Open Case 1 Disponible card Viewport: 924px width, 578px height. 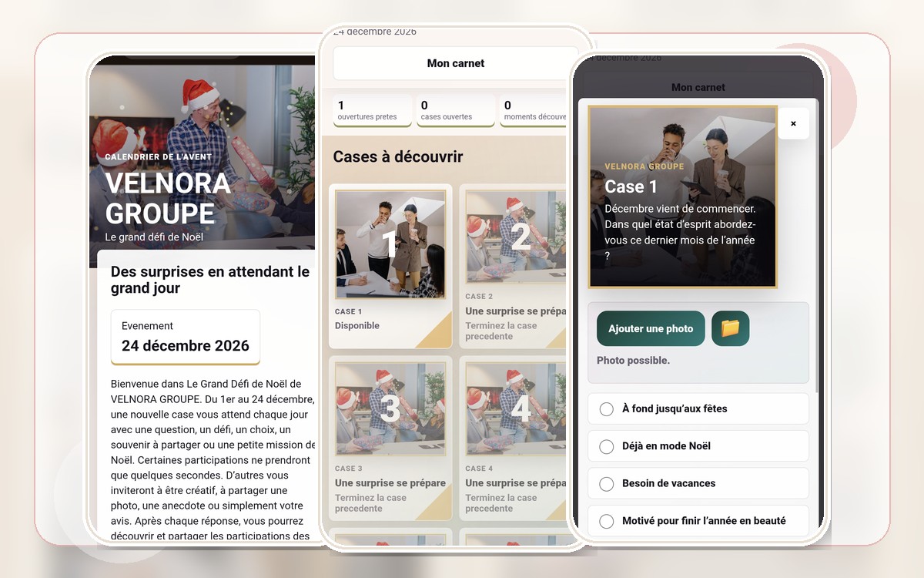coord(390,266)
